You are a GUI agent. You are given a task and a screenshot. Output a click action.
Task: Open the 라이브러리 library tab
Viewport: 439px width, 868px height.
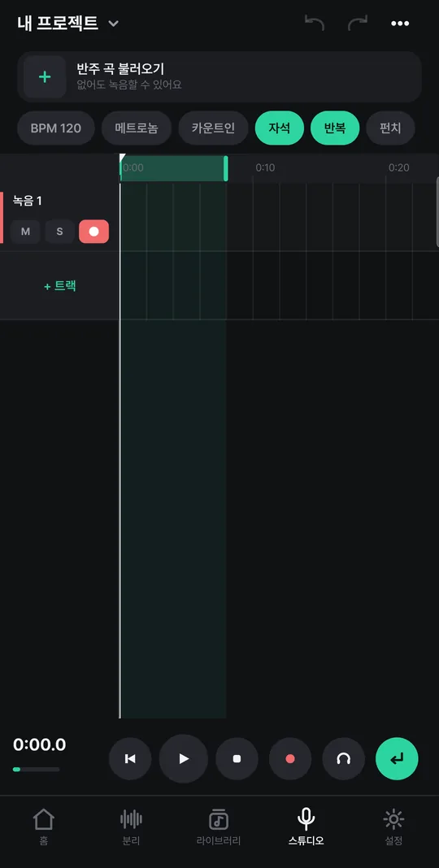coord(219,827)
